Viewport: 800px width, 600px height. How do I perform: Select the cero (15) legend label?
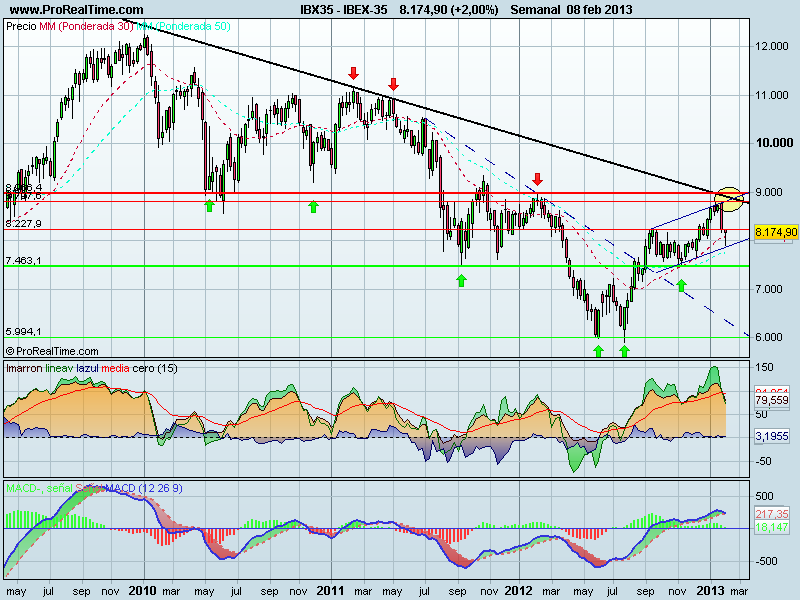coord(155,368)
